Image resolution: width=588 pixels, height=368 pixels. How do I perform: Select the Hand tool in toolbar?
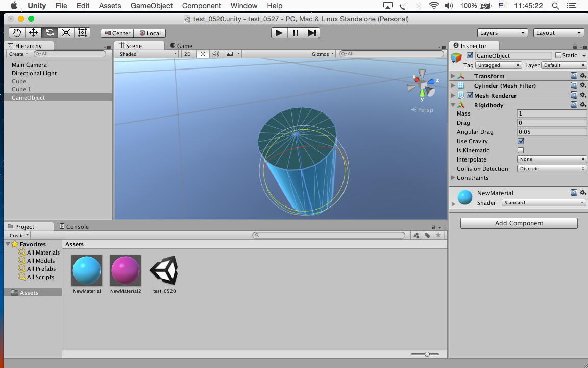pos(17,33)
